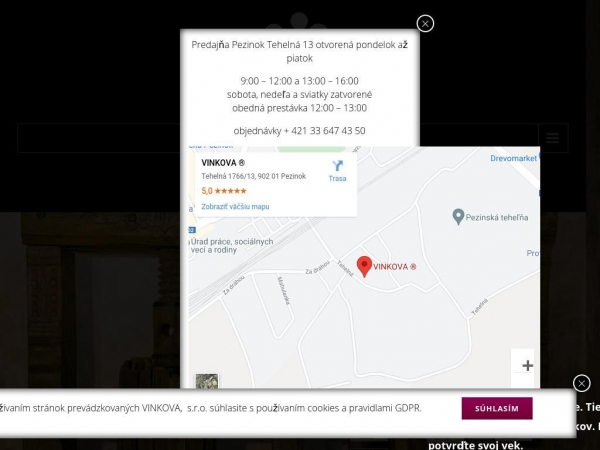The image size is (600, 450).
Task: Accept cookies with SÚHLASÍM button
Action: [497, 408]
